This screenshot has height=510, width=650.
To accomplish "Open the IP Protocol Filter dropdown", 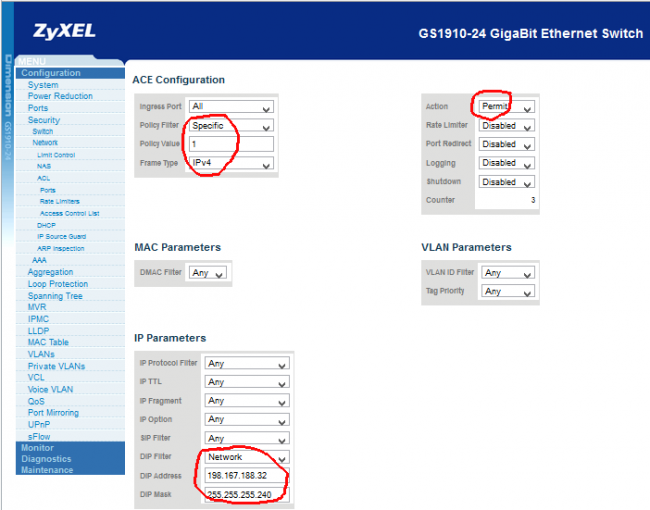I will click(x=247, y=363).
